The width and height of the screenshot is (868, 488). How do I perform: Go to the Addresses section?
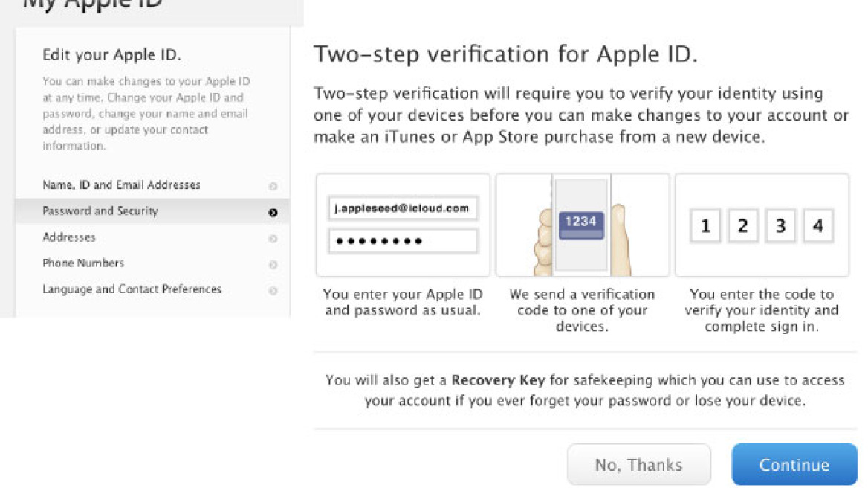[69, 237]
